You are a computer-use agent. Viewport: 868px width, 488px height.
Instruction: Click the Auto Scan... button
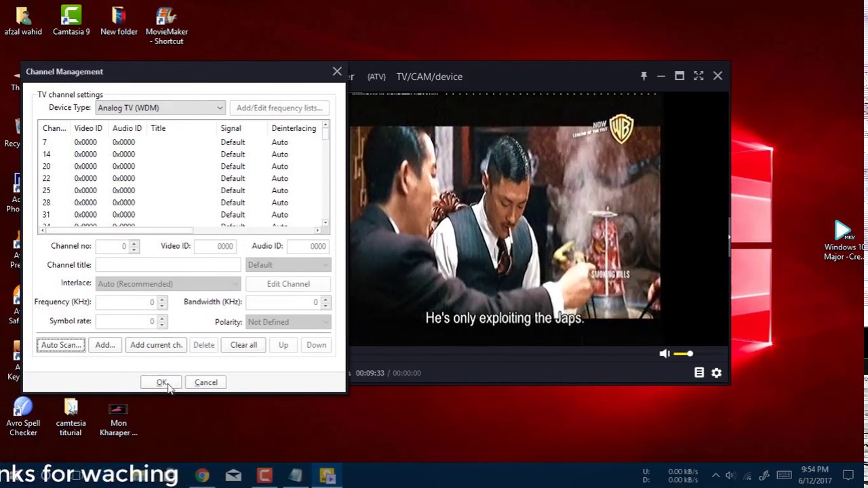tap(61, 345)
